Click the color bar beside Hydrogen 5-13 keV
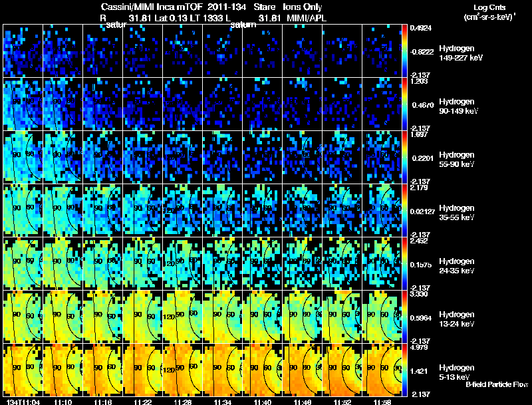The width and height of the screenshot is (532, 405). (x=404, y=370)
